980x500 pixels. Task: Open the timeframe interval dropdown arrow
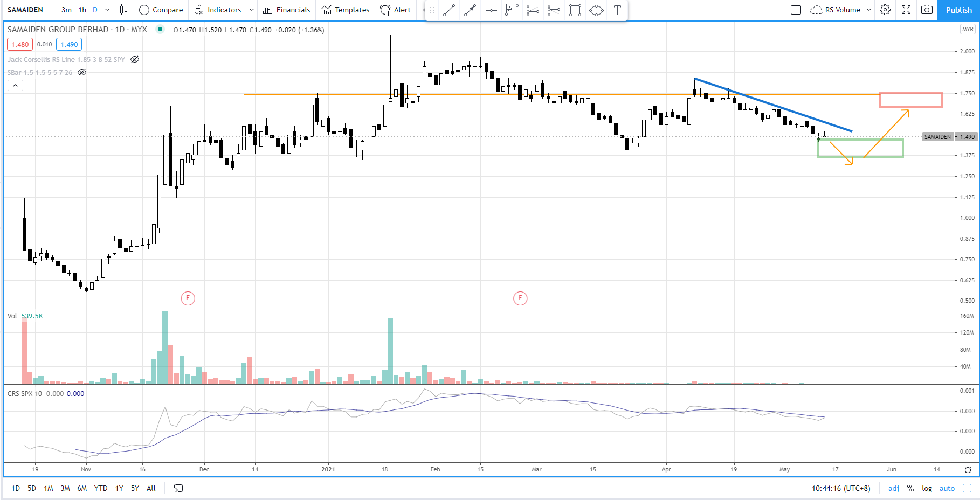(x=107, y=10)
